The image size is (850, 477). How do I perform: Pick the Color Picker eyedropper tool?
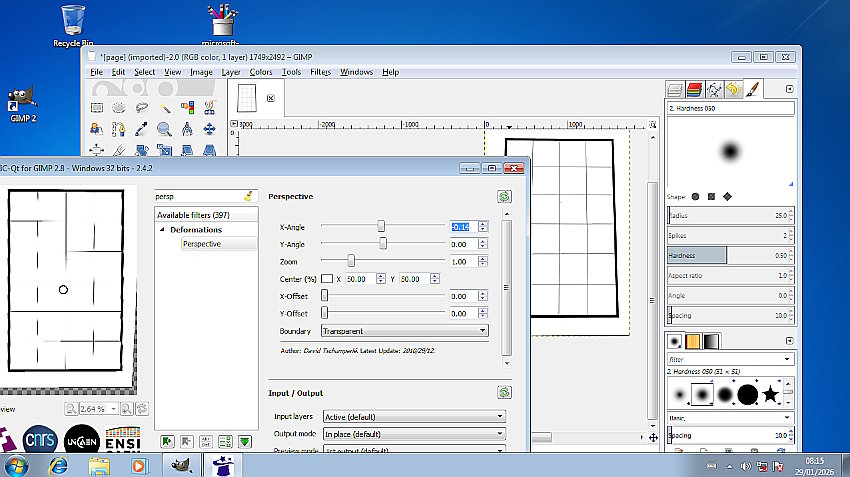coord(141,129)
